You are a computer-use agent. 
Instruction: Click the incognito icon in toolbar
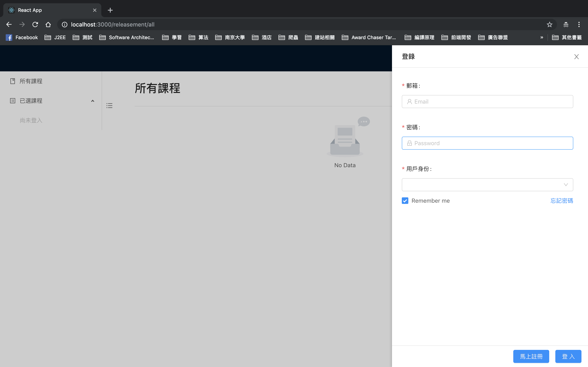tap(566, 24)
